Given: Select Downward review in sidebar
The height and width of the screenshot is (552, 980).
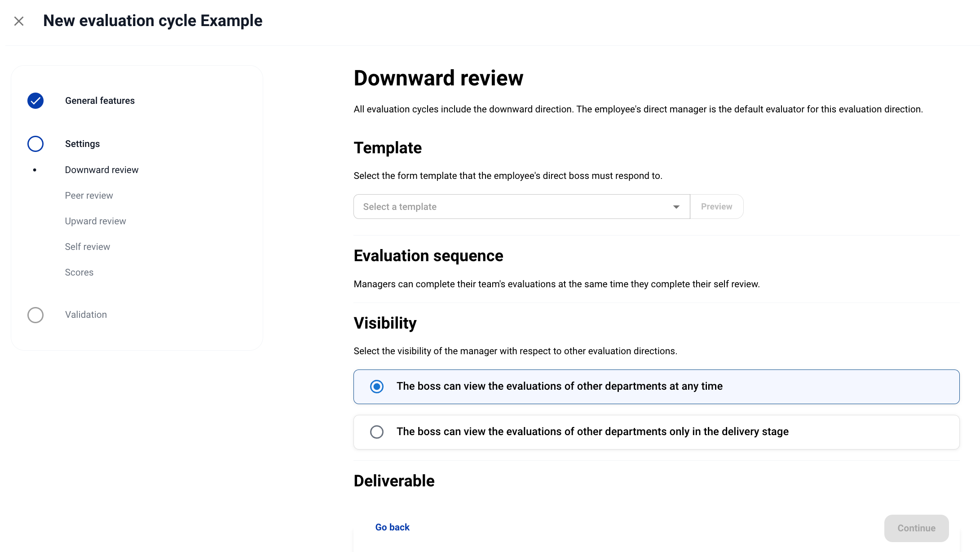Looking at the screenshot, I should [102, 170].
